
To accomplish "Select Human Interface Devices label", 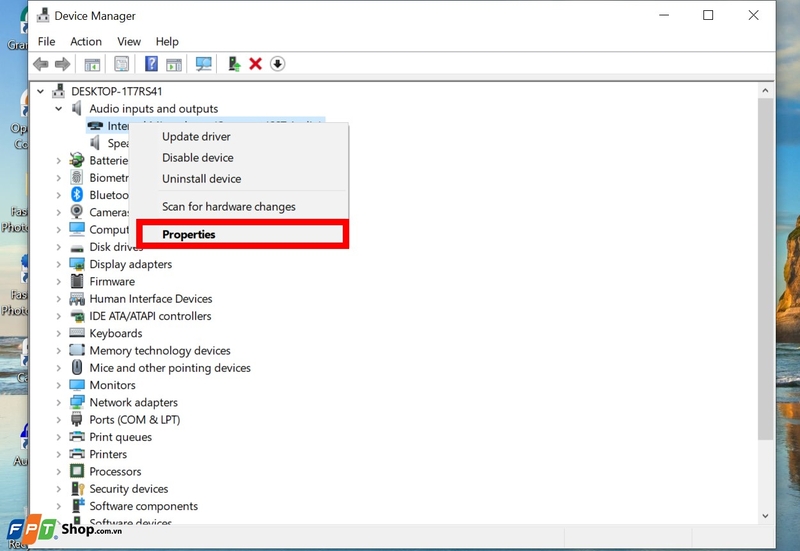I will point(151,298).
